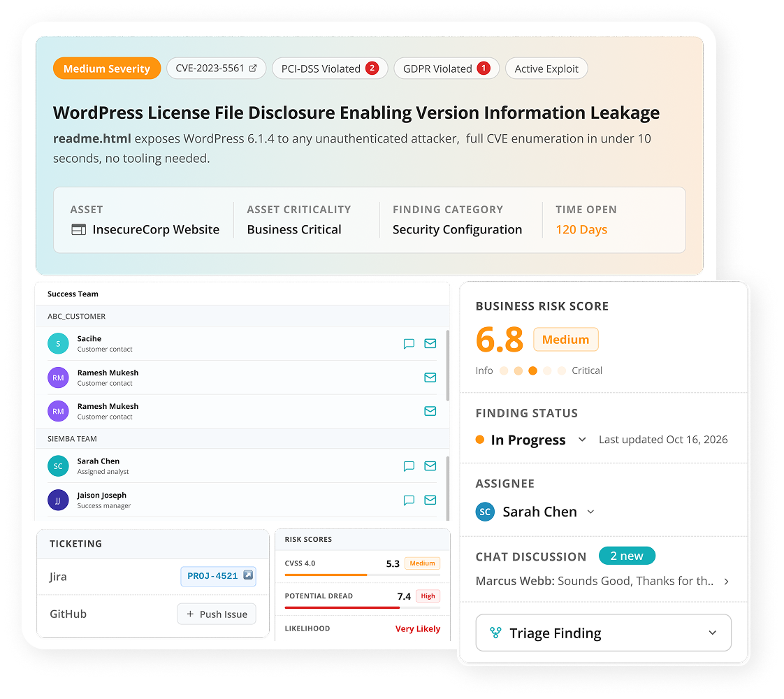Screen dimensions: 784x699
Task: Click the customer list scrollbar
Action: point(447,365)
